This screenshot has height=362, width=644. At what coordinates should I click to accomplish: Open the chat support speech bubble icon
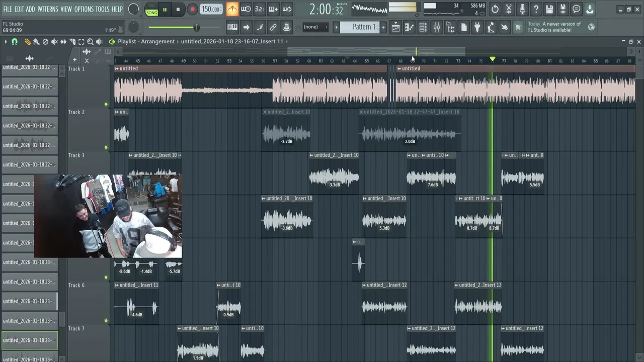pos(577,9)
